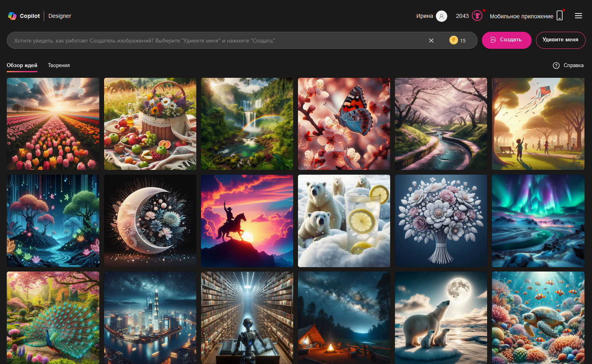
Task: Clear the prompt with X icon
Action: 431,40
